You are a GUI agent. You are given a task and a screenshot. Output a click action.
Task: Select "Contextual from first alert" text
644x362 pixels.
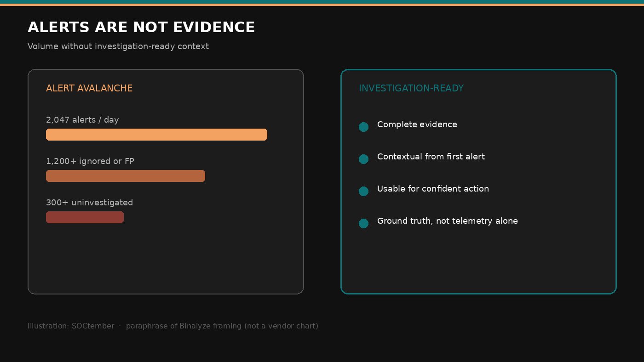pyautogui.click(x=431, y=157)
